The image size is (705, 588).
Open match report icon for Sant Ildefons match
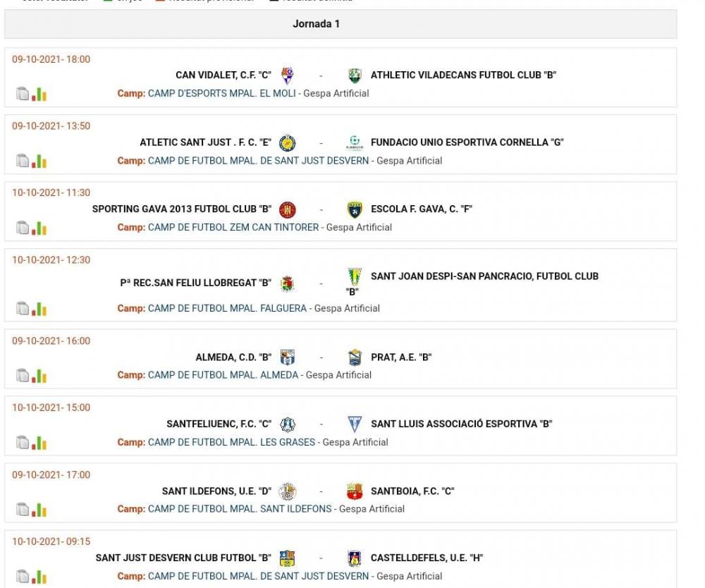pos(23,509)
